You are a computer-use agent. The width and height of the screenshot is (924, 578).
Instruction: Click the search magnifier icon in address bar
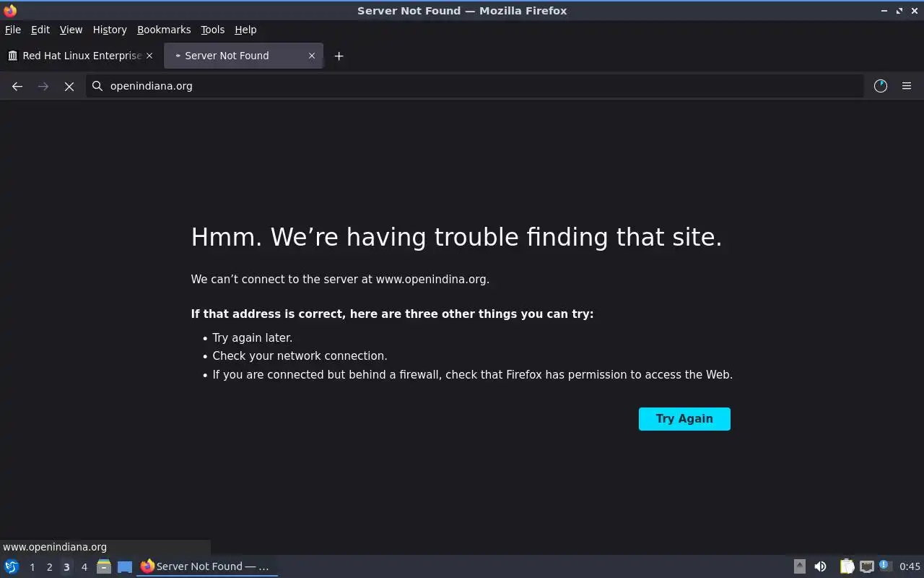click(x=97, y=86)
